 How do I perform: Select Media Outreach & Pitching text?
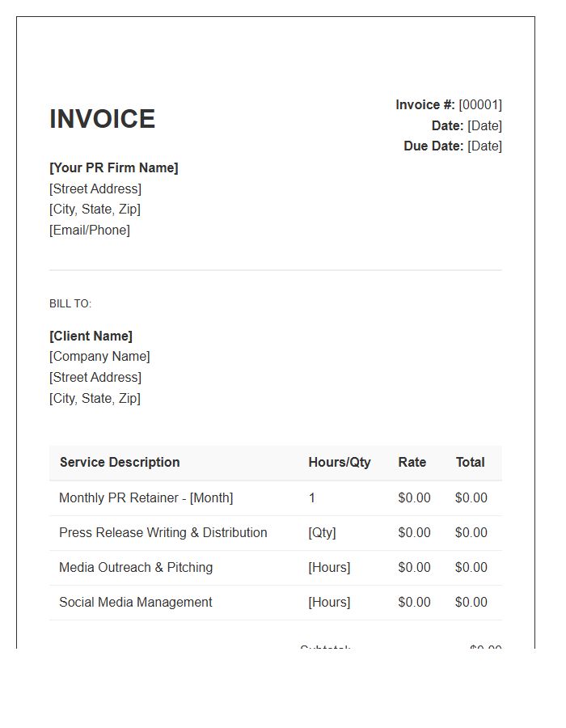[136, 568]
